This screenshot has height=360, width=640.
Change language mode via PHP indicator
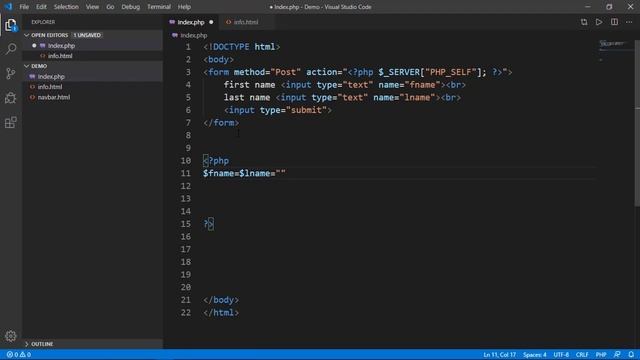pyautogui.click(x=601, y=354)
